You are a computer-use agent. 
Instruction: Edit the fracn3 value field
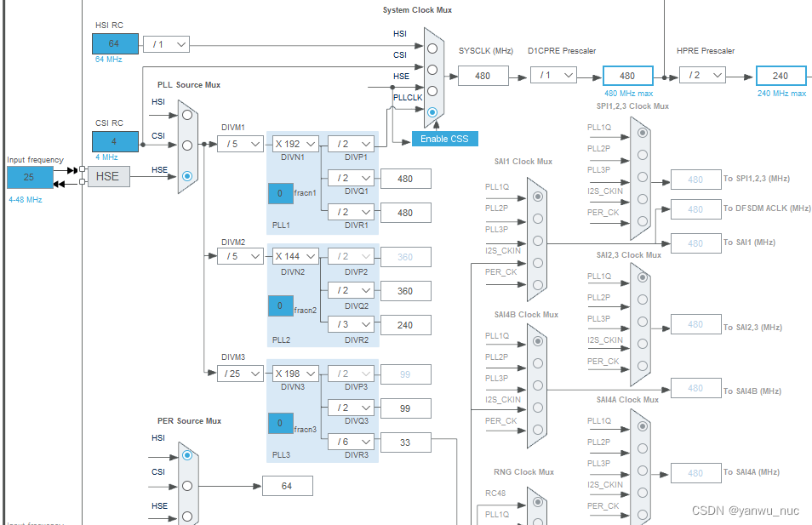(281, 424)
